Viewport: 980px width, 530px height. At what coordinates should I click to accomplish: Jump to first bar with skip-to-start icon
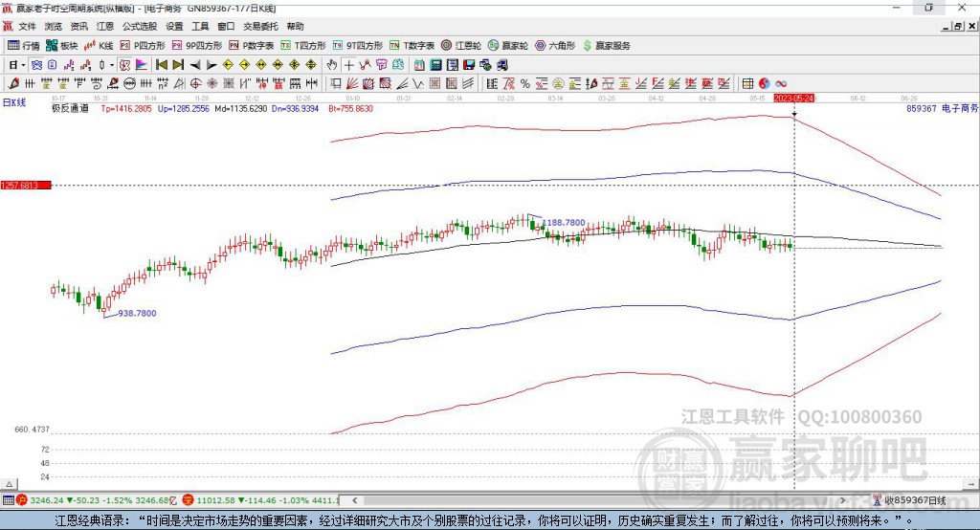(x=161, y=65)
